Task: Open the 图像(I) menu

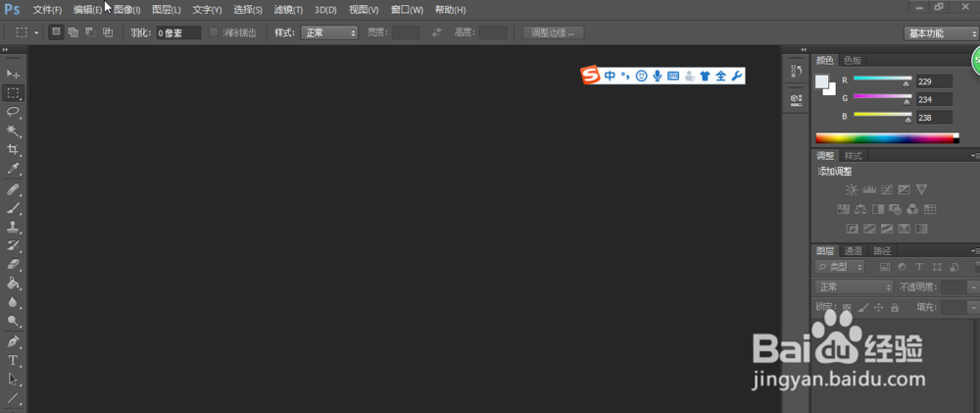Action: [x=127, y=10]
